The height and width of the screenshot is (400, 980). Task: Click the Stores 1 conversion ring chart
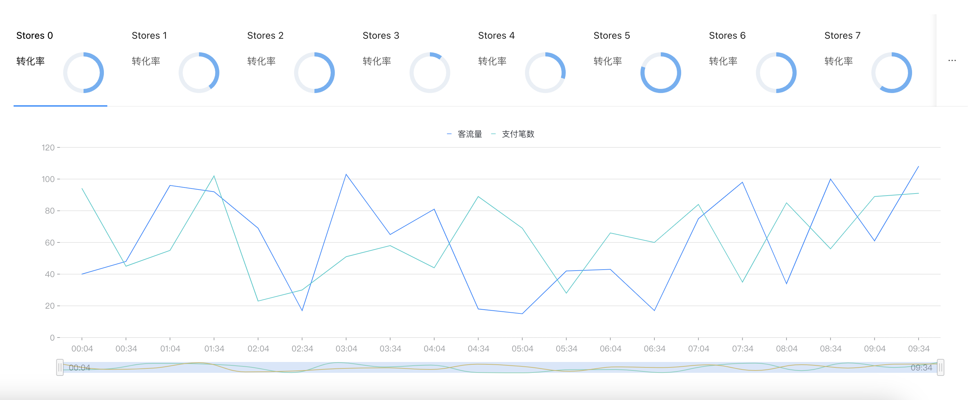click(x=199, y=73)
